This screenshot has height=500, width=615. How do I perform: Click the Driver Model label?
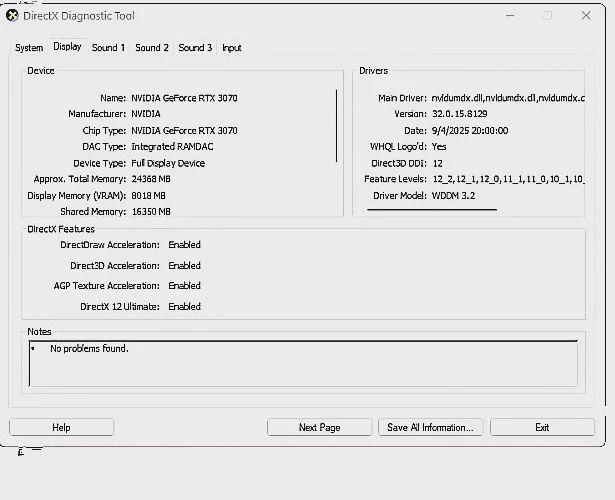point(400,196)
